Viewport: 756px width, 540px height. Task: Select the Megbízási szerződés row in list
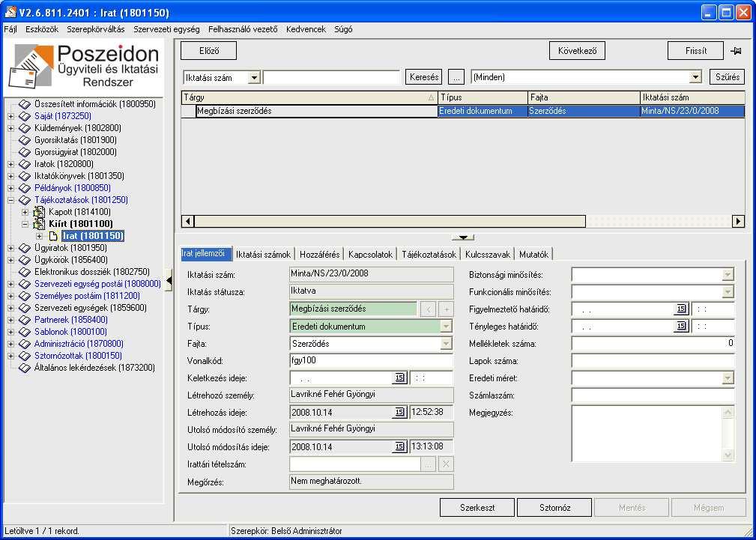[x=463, y=111]
